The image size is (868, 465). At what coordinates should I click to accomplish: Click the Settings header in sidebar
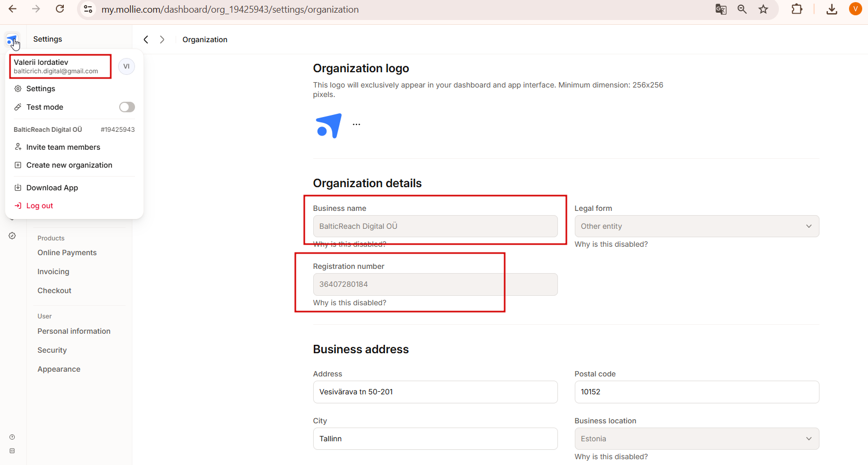click(x=47, y=39)
